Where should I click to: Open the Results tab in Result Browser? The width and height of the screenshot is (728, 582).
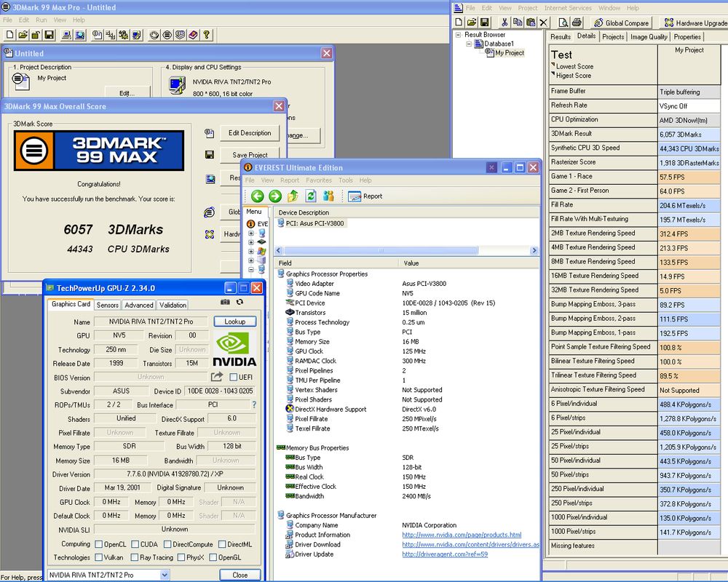point(561,36)
